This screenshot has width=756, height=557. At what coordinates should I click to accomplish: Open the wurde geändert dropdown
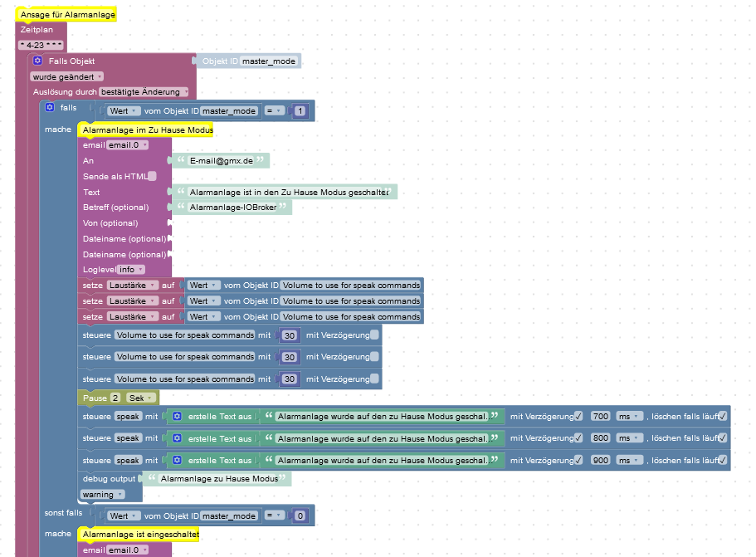click(x=67, y=76)
